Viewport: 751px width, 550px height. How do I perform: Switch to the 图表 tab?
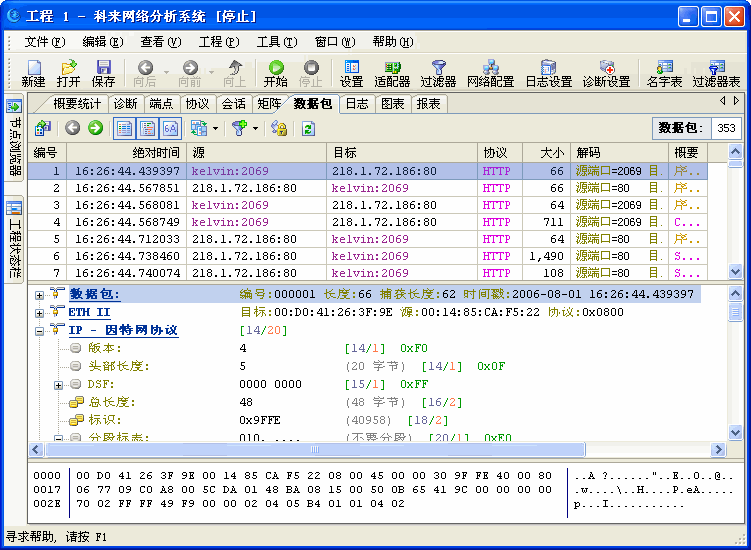tap(393, 104)
